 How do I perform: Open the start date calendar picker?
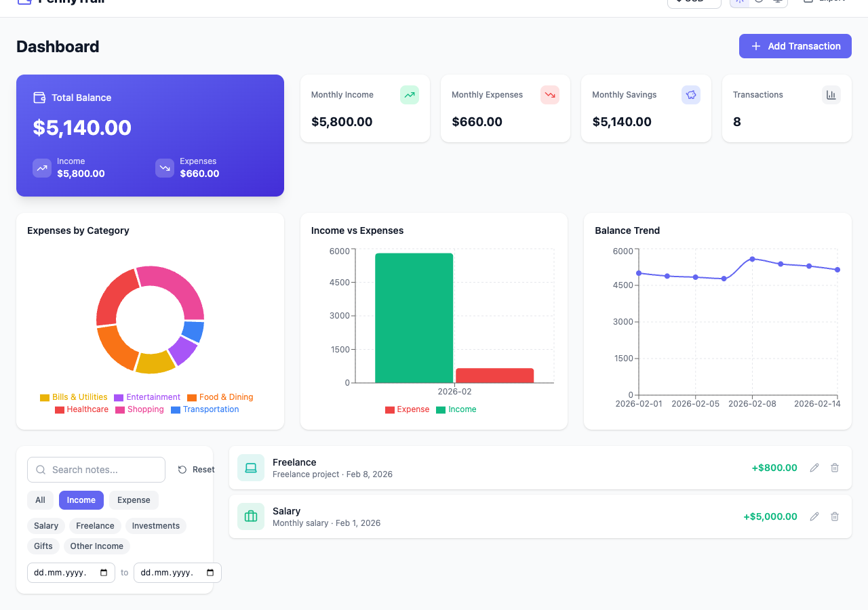click(x=104, y=573)
